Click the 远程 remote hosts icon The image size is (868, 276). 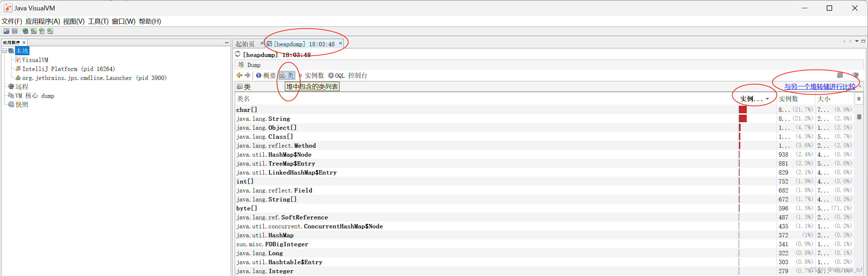tap(11, 86)
